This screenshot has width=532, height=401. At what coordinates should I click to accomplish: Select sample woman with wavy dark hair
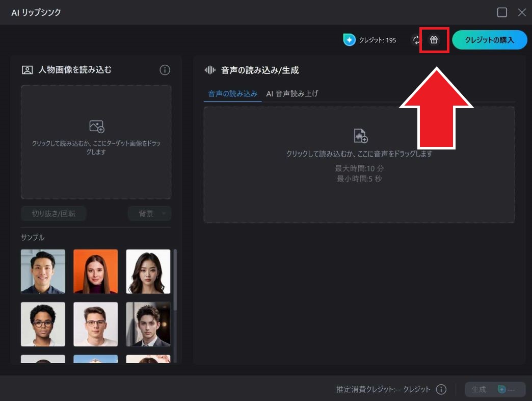point(148,271)
